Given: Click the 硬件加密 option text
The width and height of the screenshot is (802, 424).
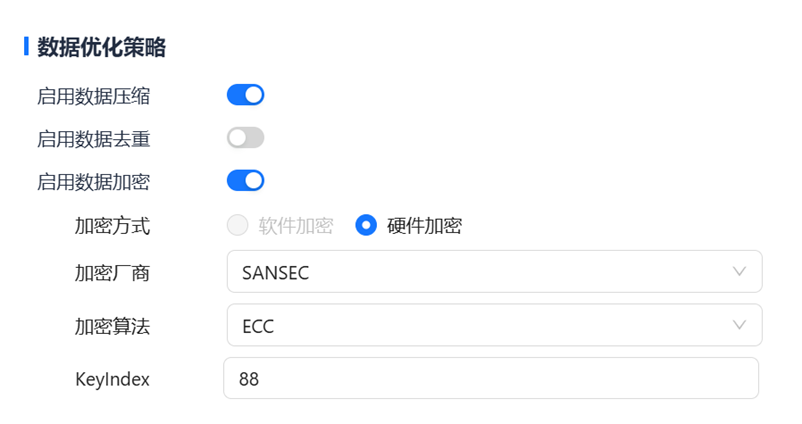Looking at the screenshot, I should point(425,226).
